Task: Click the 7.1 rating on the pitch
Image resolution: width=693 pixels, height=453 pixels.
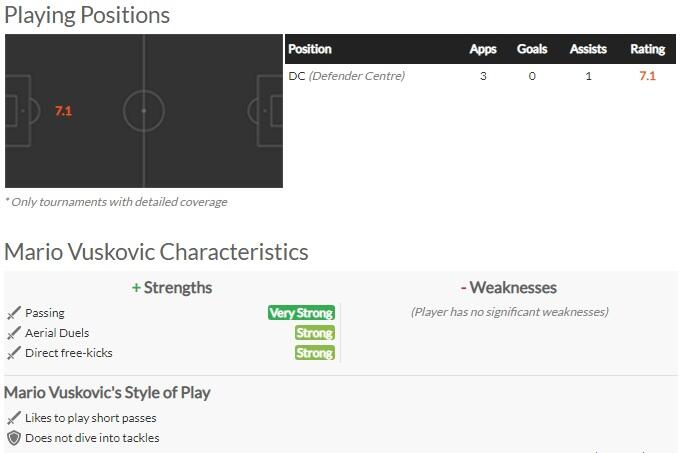Action: (63, 111)
